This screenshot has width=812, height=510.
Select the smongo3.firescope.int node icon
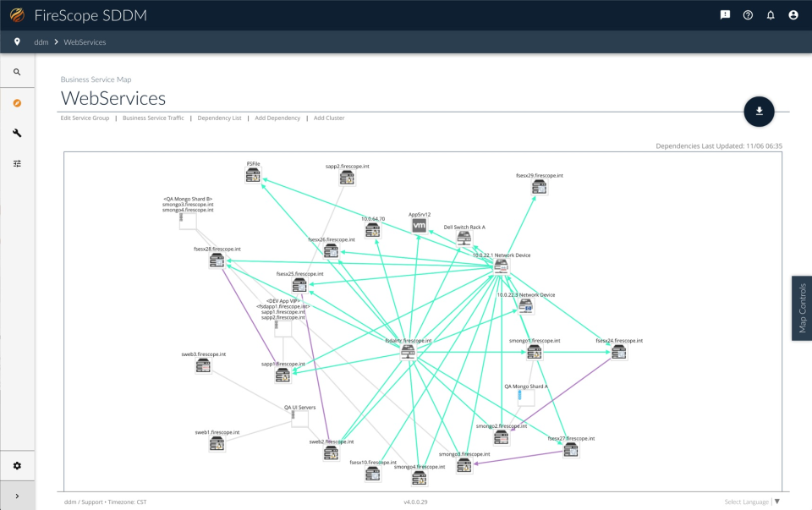[464, 466]
